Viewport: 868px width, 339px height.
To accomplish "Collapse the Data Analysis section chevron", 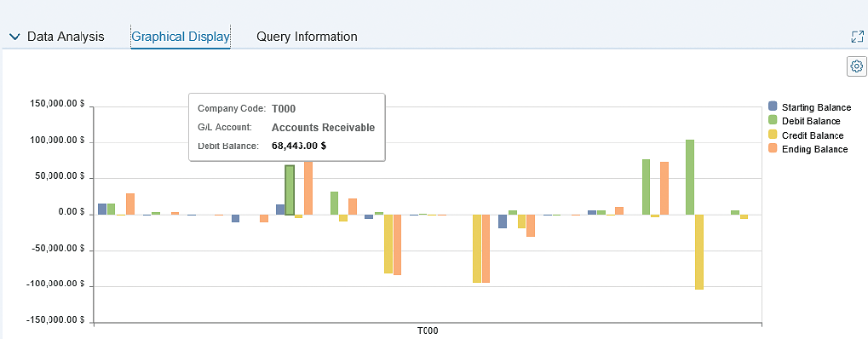I will tap(15, 37).
